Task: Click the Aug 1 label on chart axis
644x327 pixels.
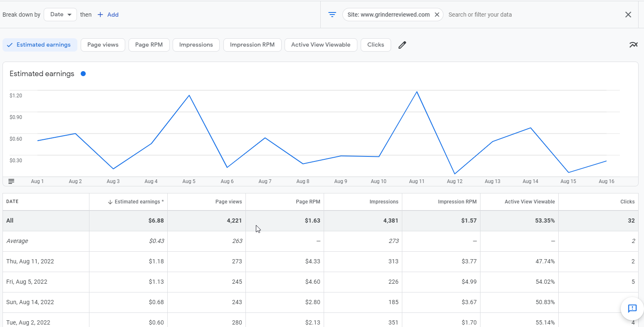Action: pos(37,181)
